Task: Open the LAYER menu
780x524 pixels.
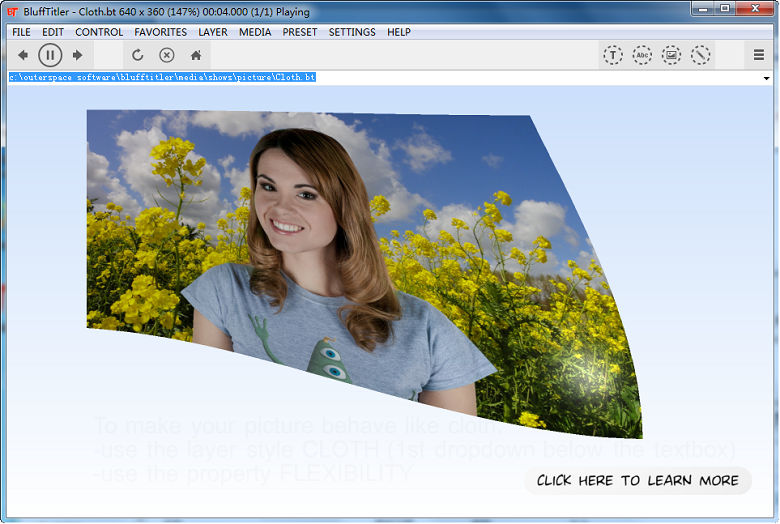Action: point(213,32)
